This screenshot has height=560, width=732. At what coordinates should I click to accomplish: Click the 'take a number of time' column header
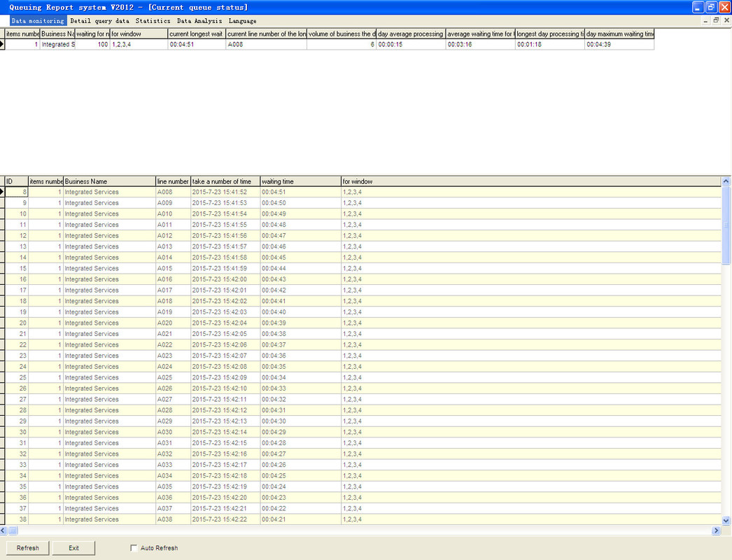(225, 181)
